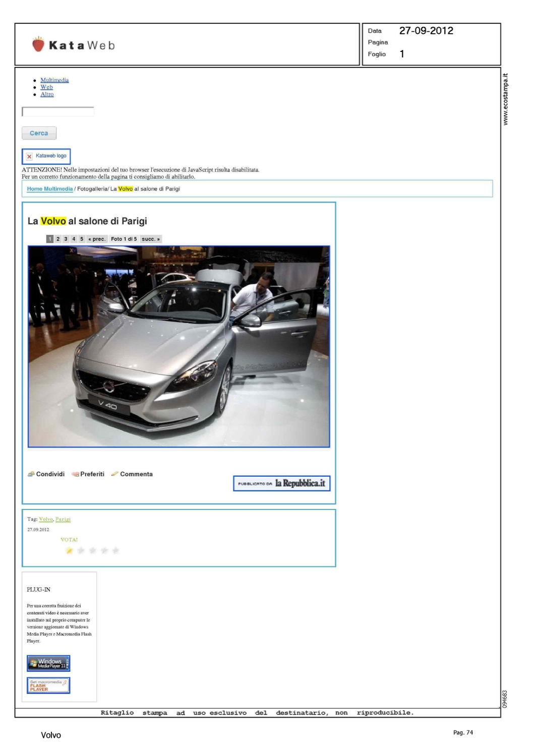Click the search text input field

point(58,112)
